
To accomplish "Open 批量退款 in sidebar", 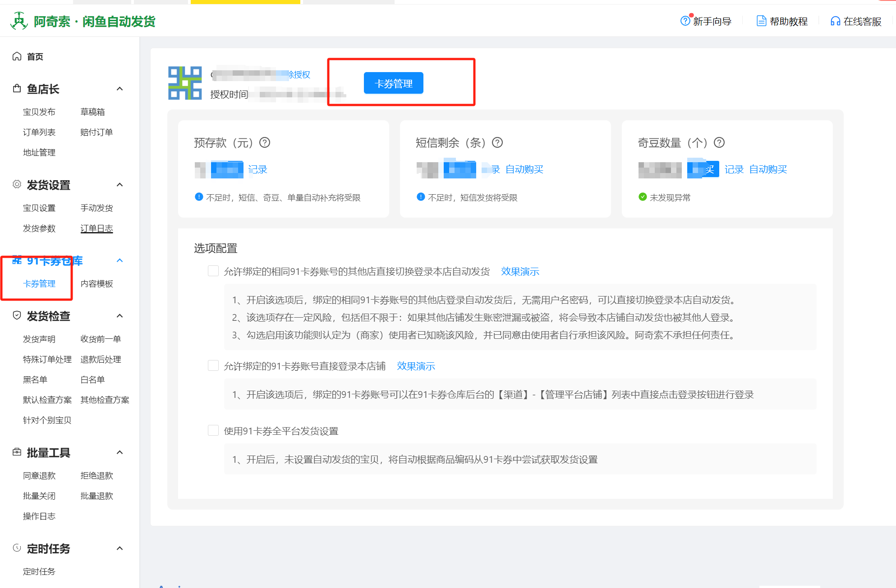I will 96,496.
